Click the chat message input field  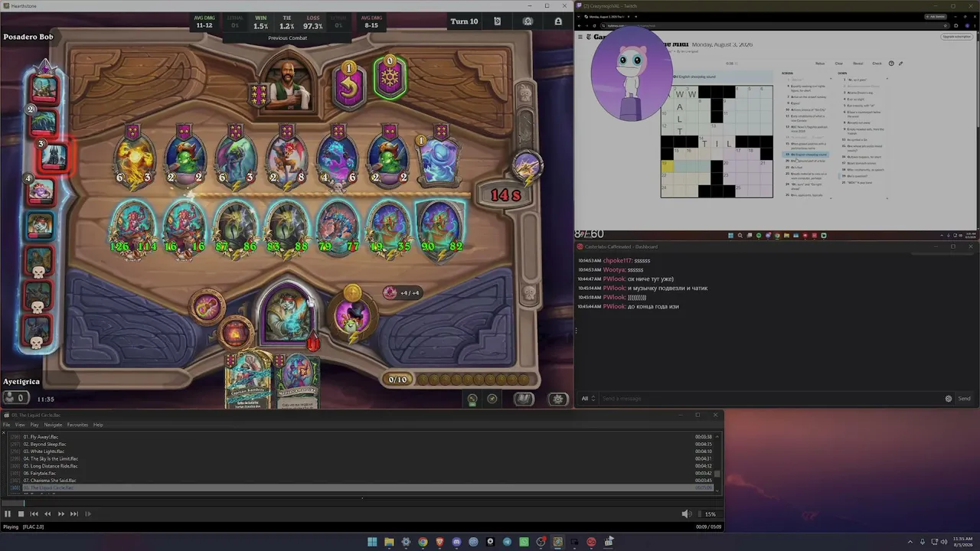click(772, 399)
